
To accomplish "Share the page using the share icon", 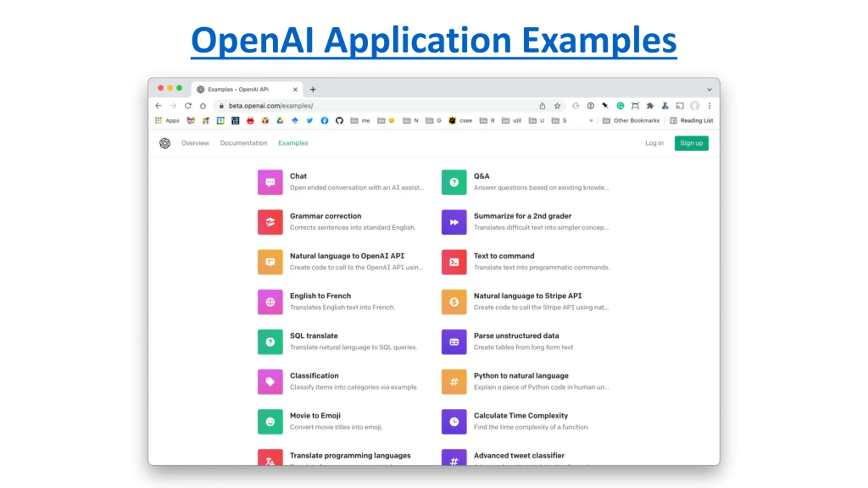I will pyautogui.click(x=542, y=106).
